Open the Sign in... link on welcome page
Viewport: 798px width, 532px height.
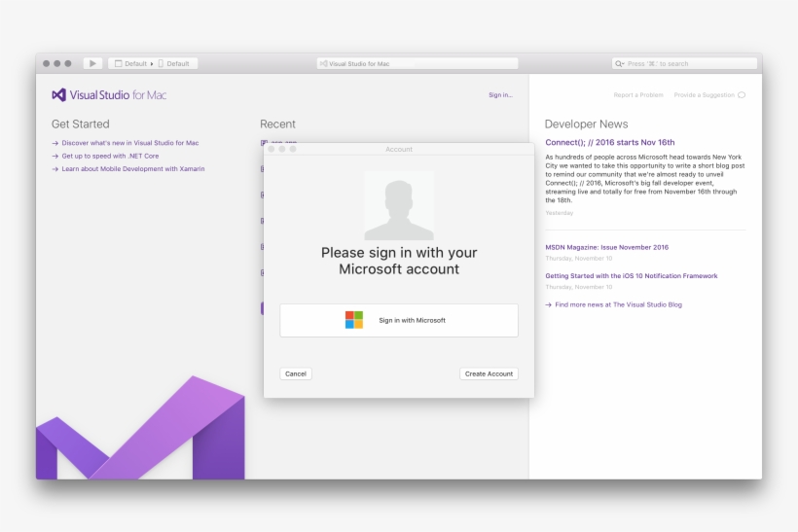point(500,95)
